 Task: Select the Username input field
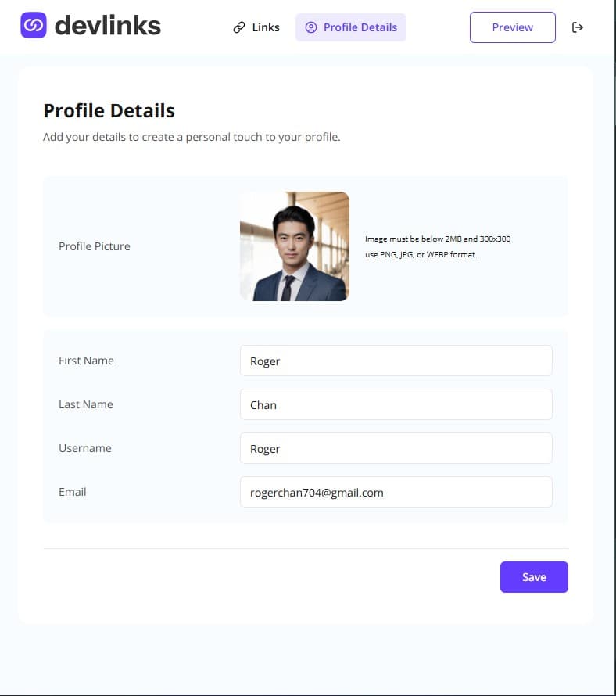(396, 448)
